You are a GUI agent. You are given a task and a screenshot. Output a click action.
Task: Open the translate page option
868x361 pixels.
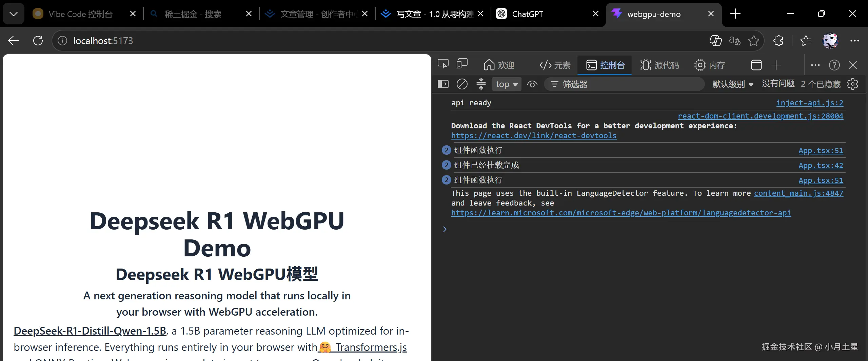tap(734, 41)
